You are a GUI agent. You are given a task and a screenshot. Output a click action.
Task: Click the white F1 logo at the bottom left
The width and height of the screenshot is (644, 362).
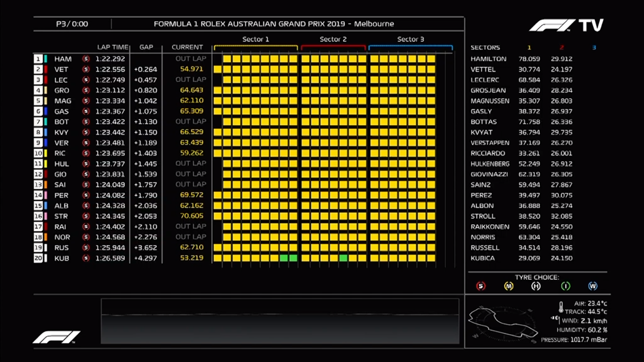point(57,337)
